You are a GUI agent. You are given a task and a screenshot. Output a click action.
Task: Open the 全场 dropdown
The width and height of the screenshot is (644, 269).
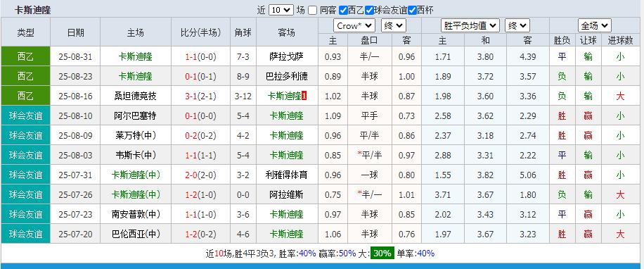(x=594, y=26)
